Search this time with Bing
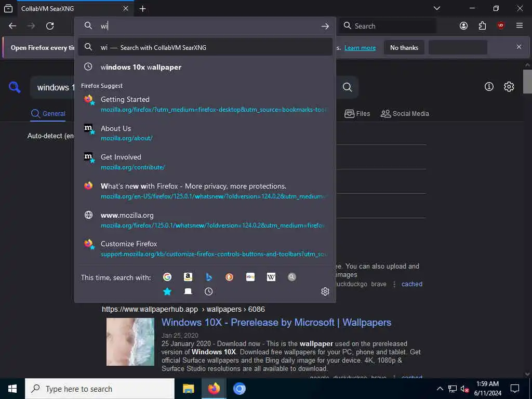 (x=209, y=277)
